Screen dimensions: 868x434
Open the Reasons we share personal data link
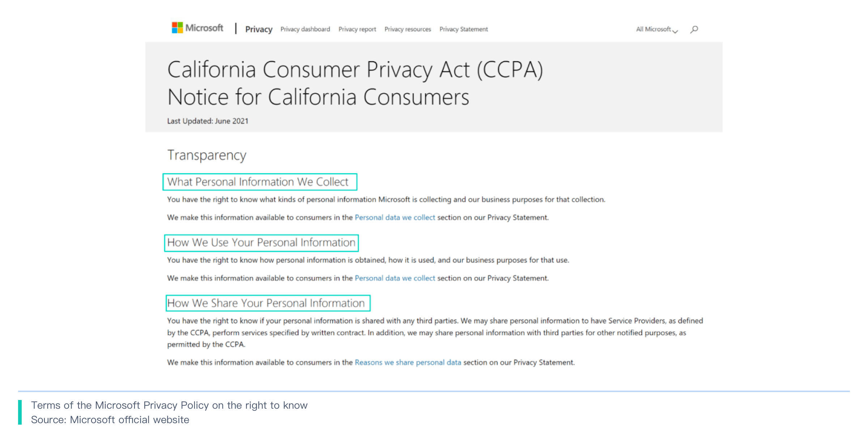tap(408, 362)
